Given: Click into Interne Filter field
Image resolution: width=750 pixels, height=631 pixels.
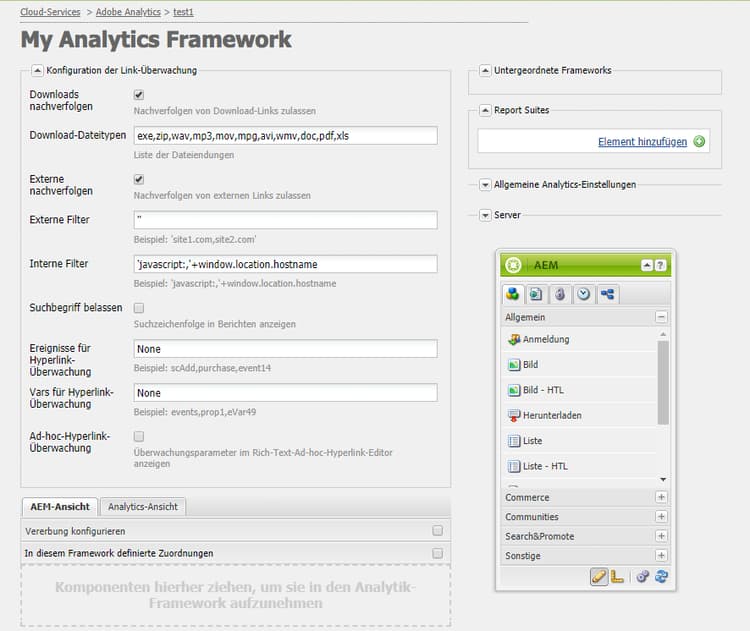Looking at the screenshot, I should pyautogui.click(x=286, y=264).
